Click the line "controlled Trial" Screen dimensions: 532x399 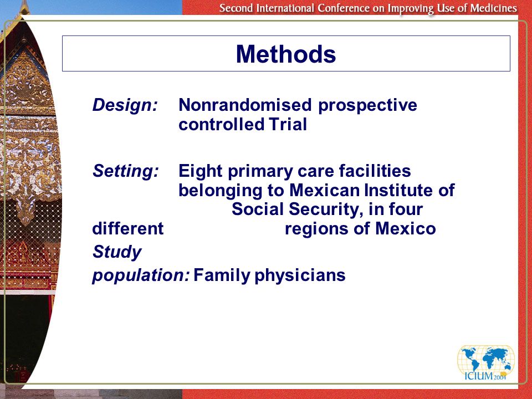point(243,124)
